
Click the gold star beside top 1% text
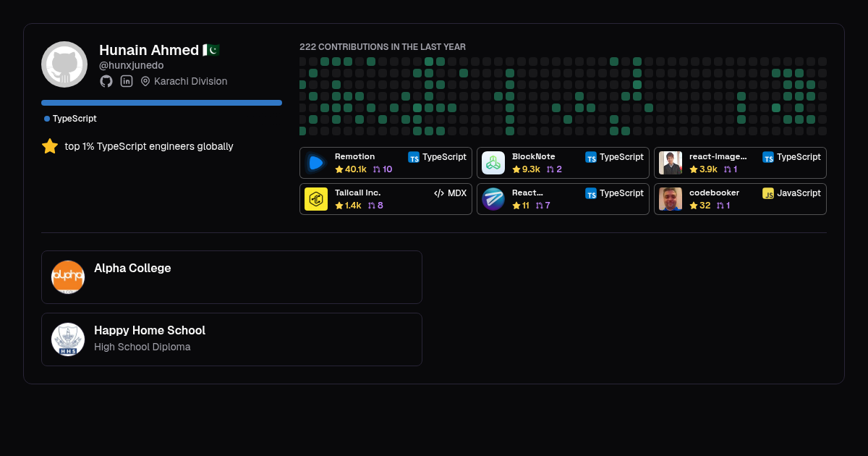click(x=50, y=146)
